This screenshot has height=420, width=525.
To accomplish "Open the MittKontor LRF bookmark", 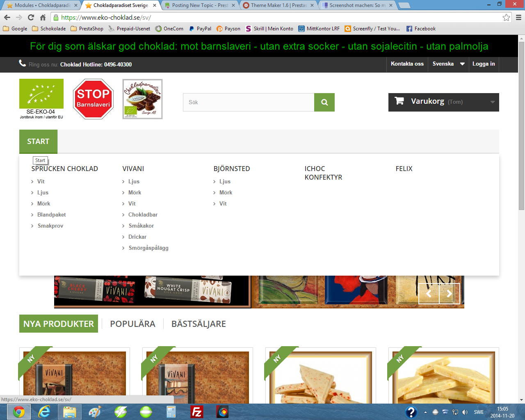I will click(319, 29).
